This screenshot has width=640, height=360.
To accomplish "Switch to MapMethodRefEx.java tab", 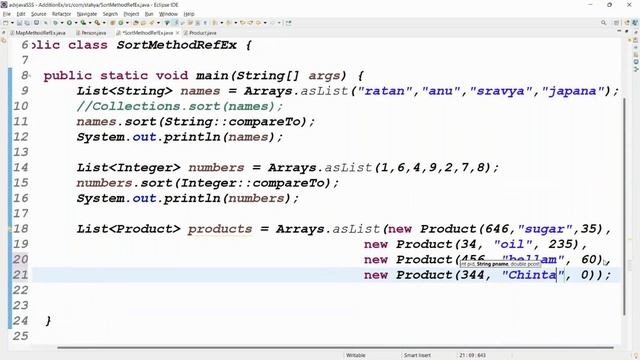I will (38, 33).
